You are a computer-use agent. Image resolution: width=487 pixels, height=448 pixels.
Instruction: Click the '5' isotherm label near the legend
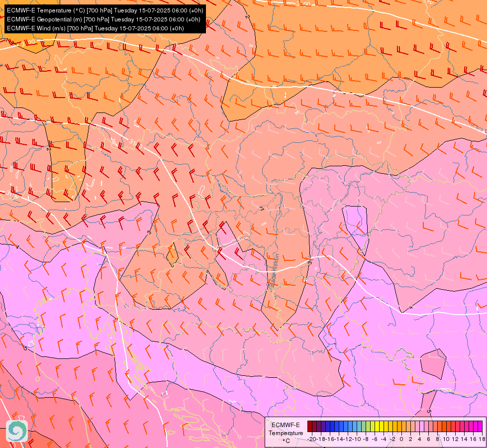tap(429, 411)
